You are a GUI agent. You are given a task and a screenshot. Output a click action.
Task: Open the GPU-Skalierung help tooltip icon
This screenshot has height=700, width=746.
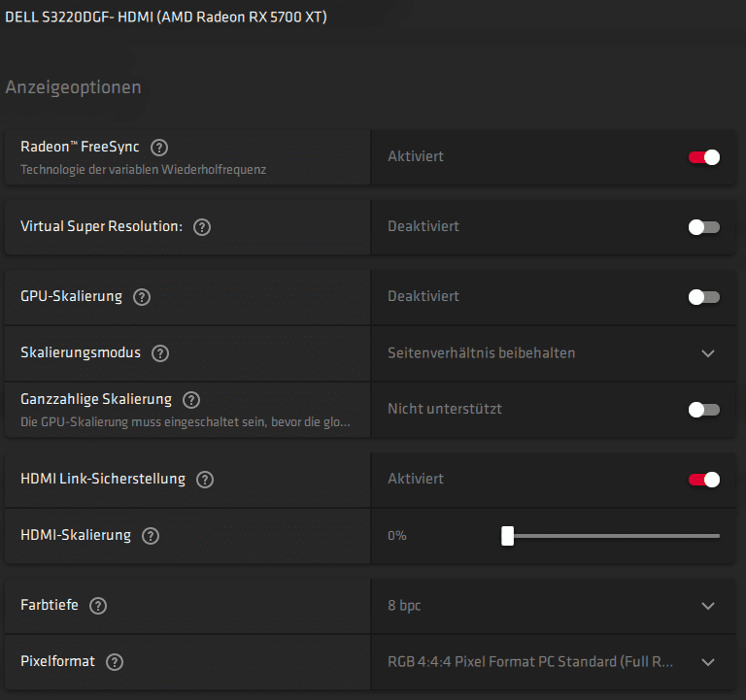click(142, 297)
